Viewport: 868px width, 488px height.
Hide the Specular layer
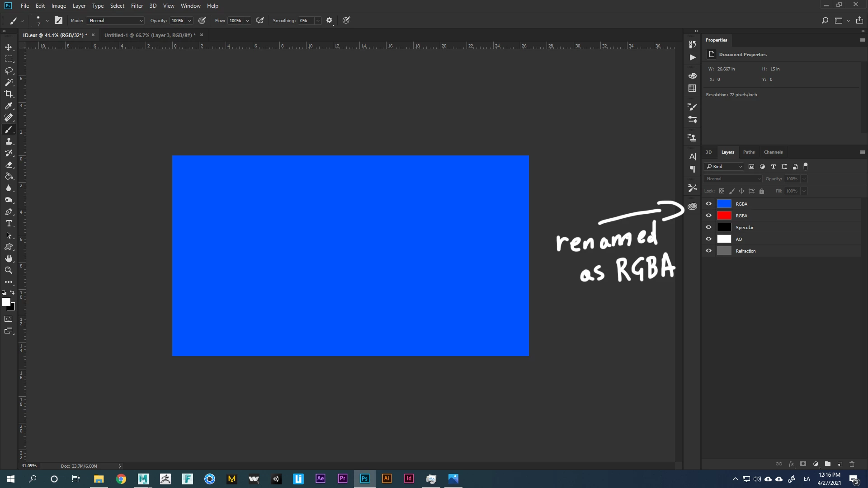pos(708,227)
